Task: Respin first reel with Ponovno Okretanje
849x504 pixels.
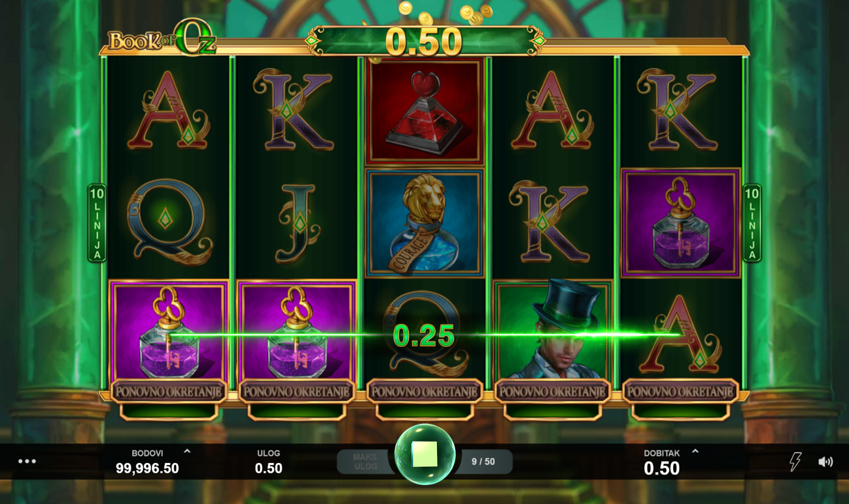Action: tap(169, 392)
